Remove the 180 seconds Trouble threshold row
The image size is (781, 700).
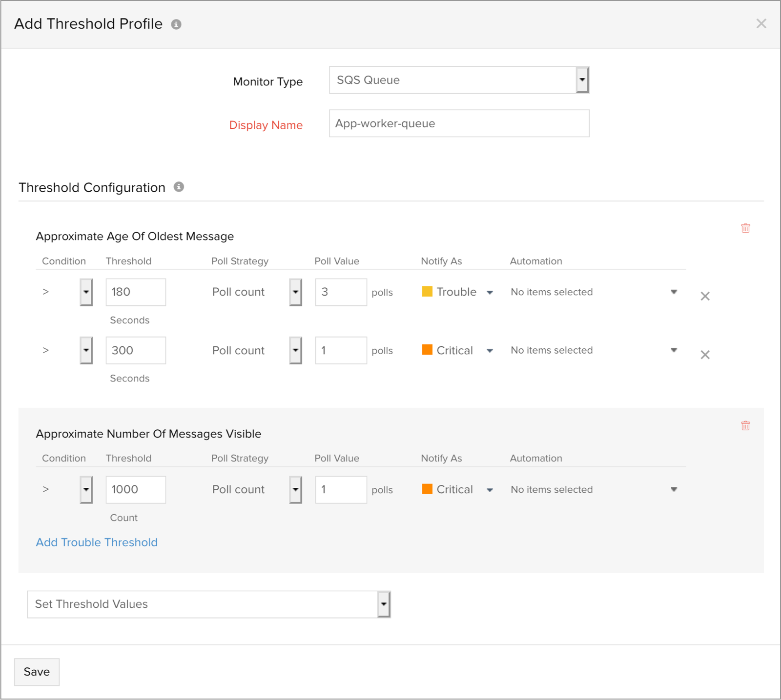click(705, 296)
